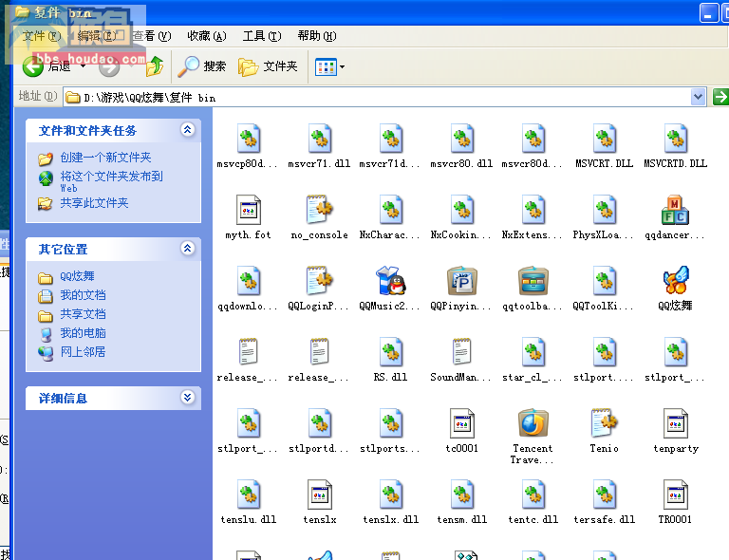Screen dimensions: 729x560
Task: Select the MSVCRT.DLL file icon
Action: pos(604,139)
